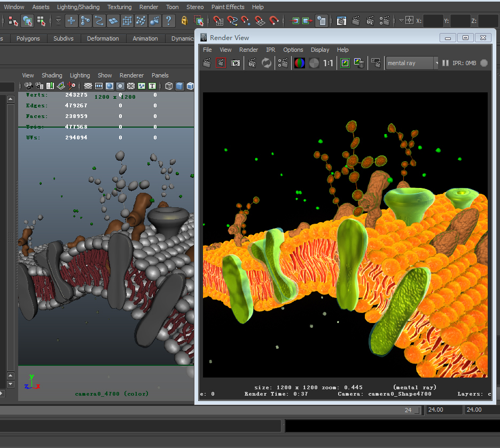The image size is (500, 448).
Task: Click the lock icon on the status line
Action: (x=184, y=21)
